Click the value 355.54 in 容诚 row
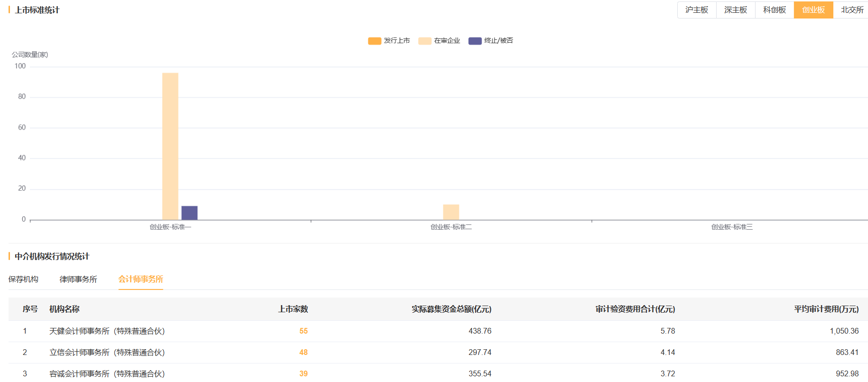 pyautogui.click(x=480, y=374)
